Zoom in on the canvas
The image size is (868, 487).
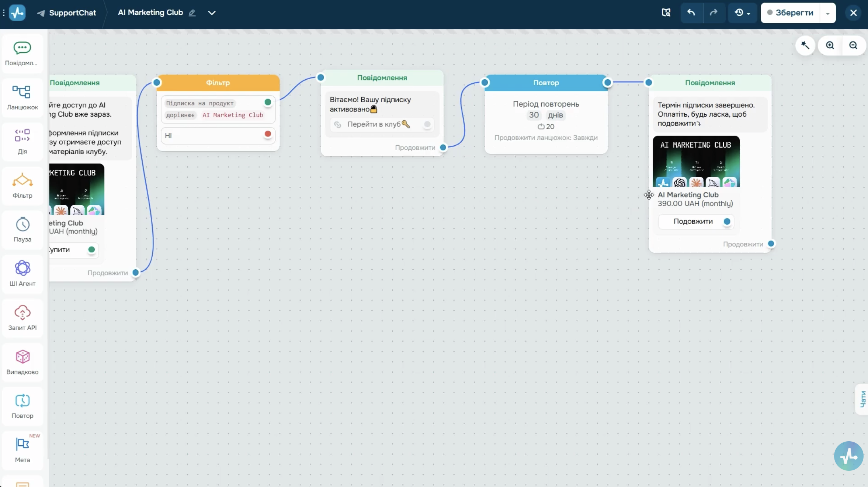(830, 45)
